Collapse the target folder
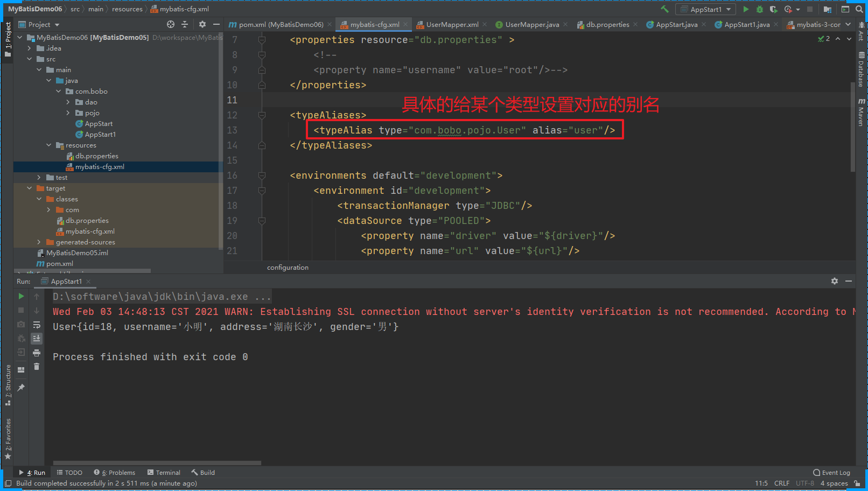Image resolution: width=868 pixels, height=491 pixels. (x=29, y=188)
